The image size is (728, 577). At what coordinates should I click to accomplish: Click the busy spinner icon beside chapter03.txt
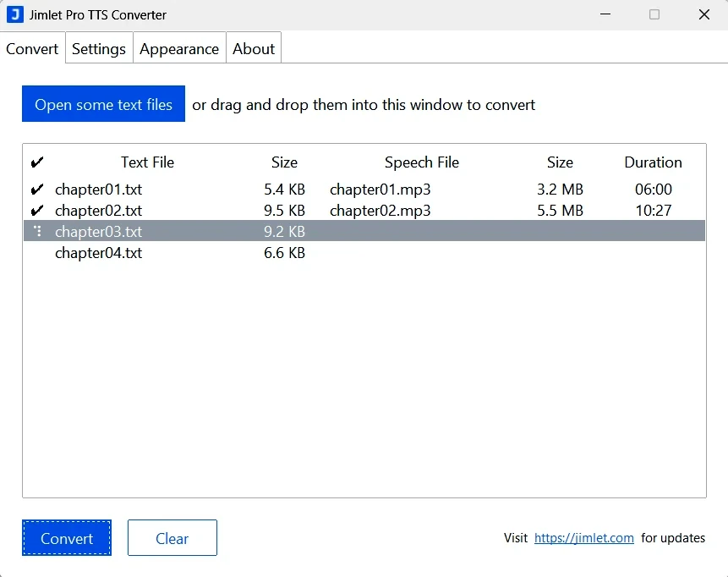point(37,231)
